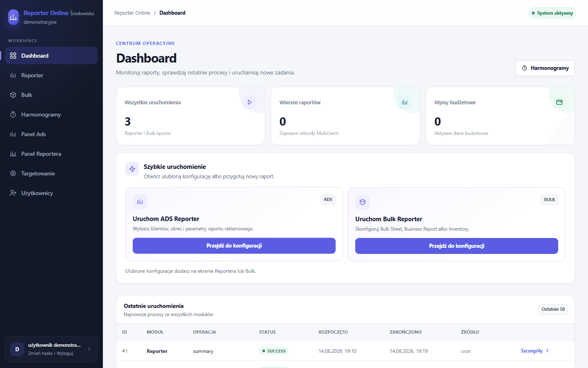
Task: Click the Reporter Online breadcrumb link
Action: click(x=132, y=13)
